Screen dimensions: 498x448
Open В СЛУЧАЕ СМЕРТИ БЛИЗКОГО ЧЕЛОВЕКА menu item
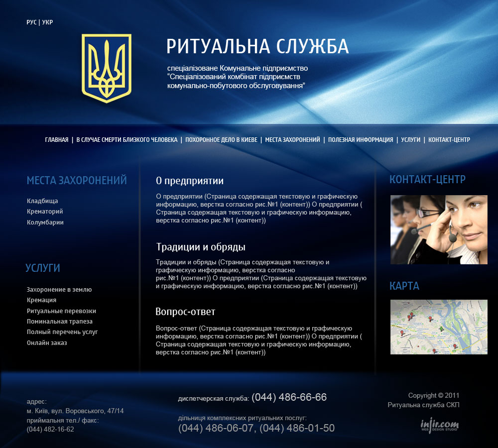point(126,140)
